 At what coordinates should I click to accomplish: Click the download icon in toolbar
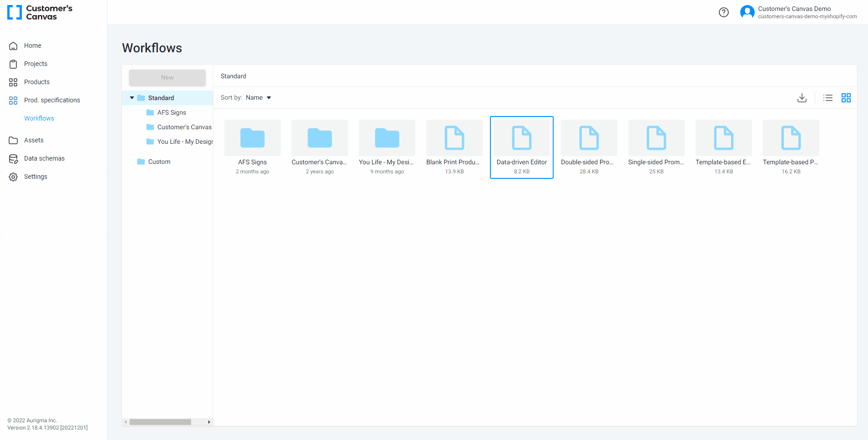pos(802,98)
